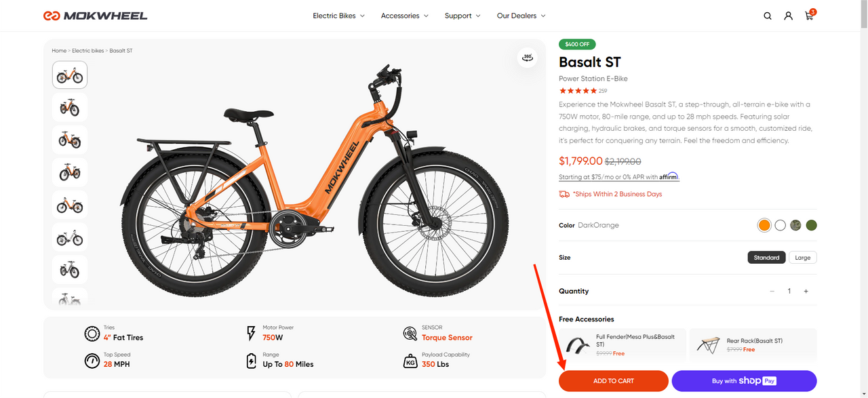Open the Our Dealers menu

(521, 16)
